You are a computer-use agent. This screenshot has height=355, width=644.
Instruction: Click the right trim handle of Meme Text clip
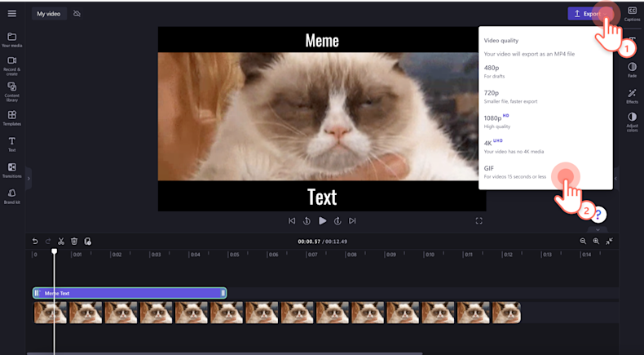[x=223, y=293]
